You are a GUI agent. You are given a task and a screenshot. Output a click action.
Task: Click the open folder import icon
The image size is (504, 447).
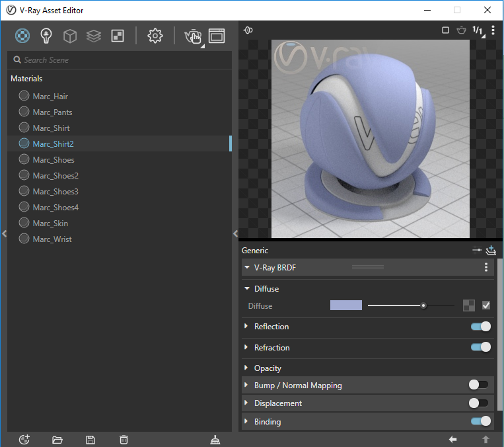pos(57,440)
